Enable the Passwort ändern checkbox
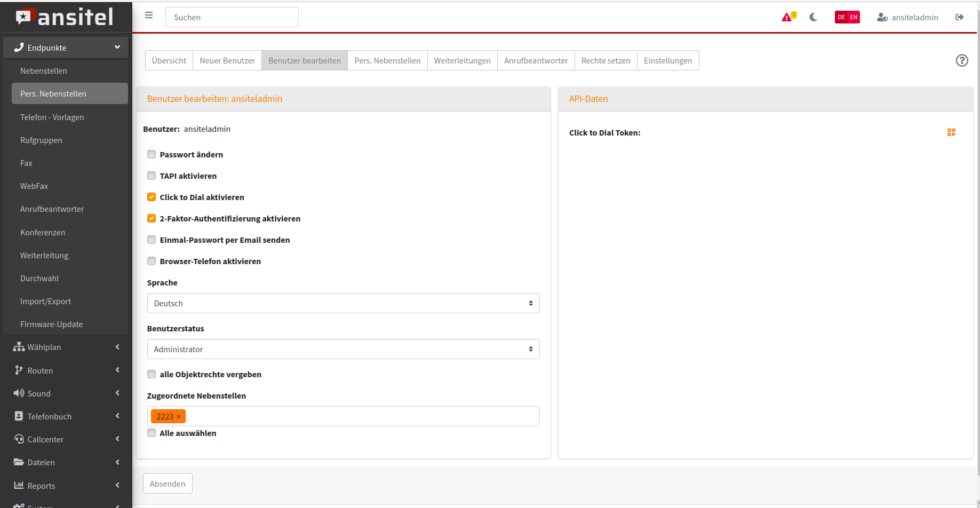 click(152, 155)
